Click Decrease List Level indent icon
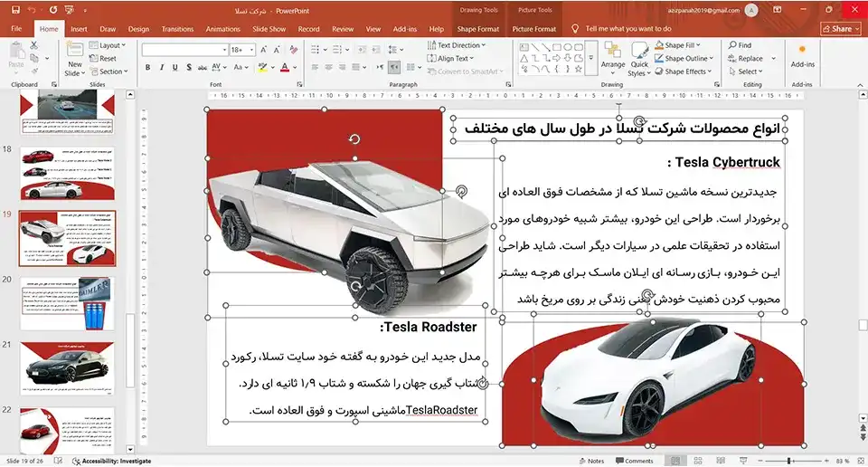The image size is (868, 467). pyautogui.click(x=362, y=50)
